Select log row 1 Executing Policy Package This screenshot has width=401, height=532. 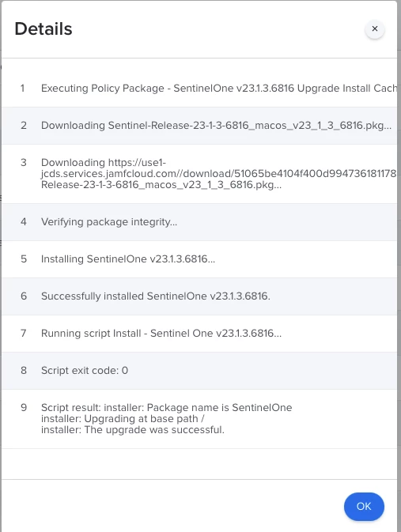pos(199,89)
